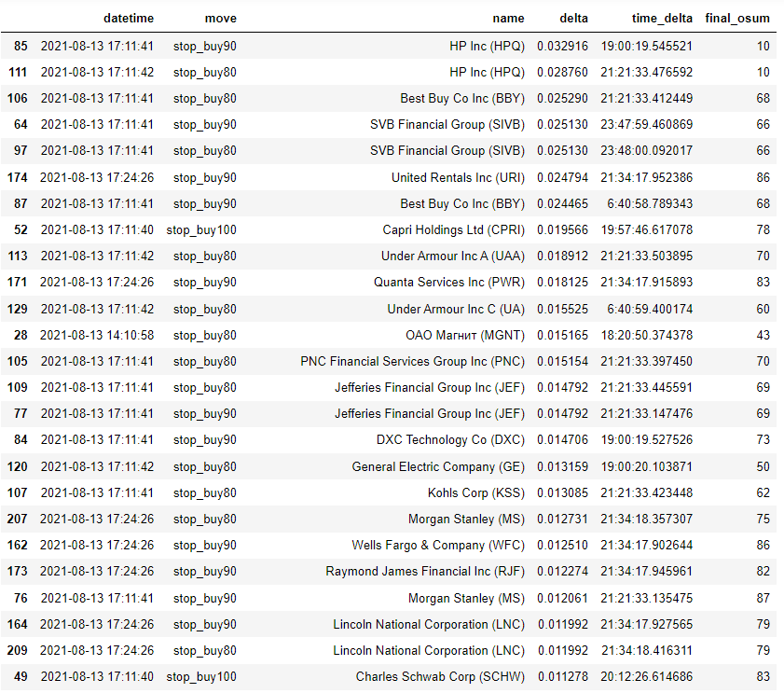Click time_delta 6:40:58.789343
784x693 pixels.
click(650, 203)
